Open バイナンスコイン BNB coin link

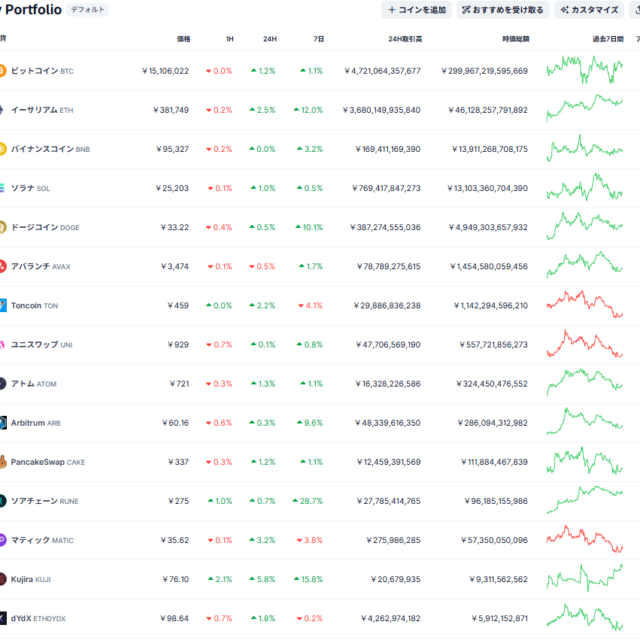pos(50,149)
